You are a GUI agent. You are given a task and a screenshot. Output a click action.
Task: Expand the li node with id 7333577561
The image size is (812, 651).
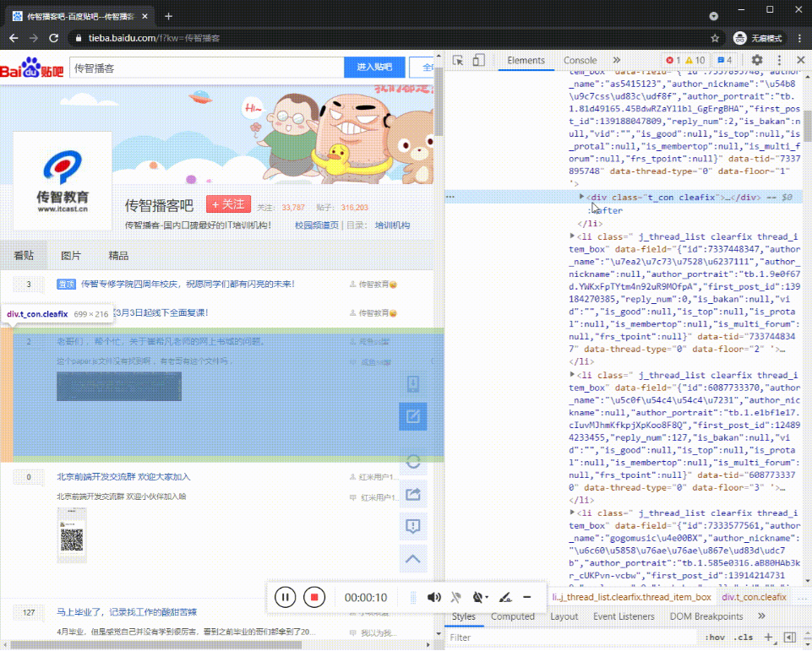pos(572,513)
